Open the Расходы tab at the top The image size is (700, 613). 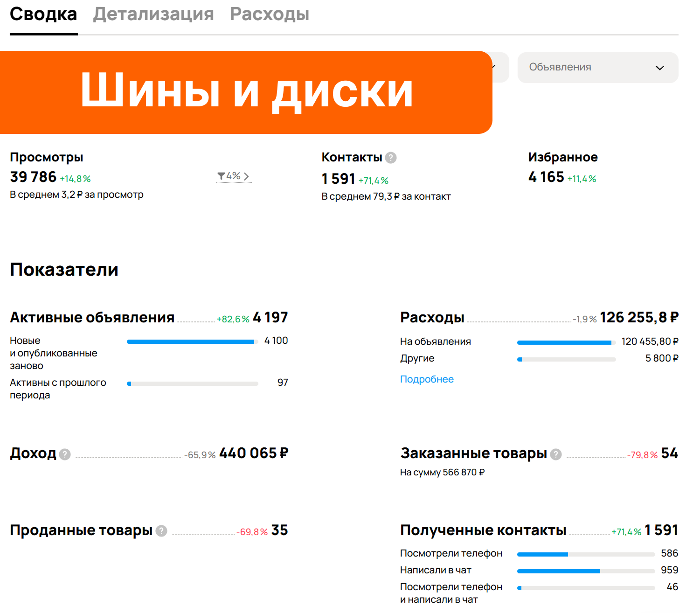[269, 14]
